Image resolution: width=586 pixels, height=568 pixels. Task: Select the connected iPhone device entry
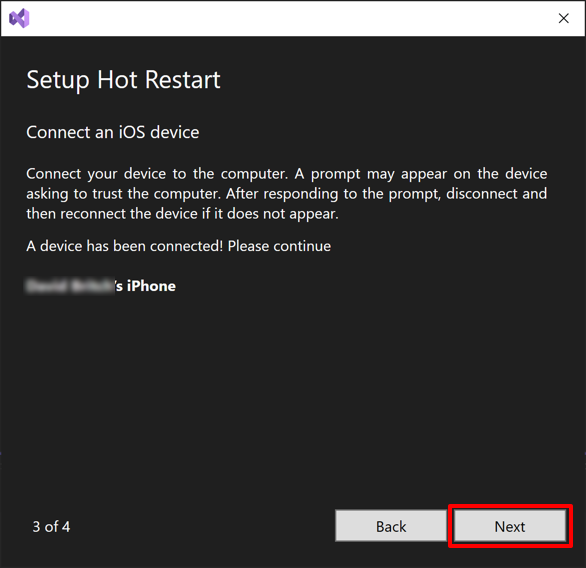pyautogui.click(x=101, y=286)
